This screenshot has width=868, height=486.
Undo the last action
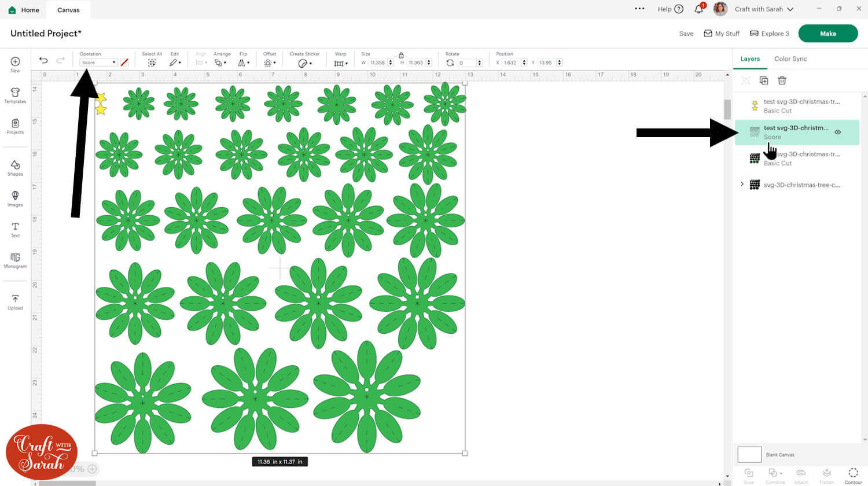[x=43, y=60]
